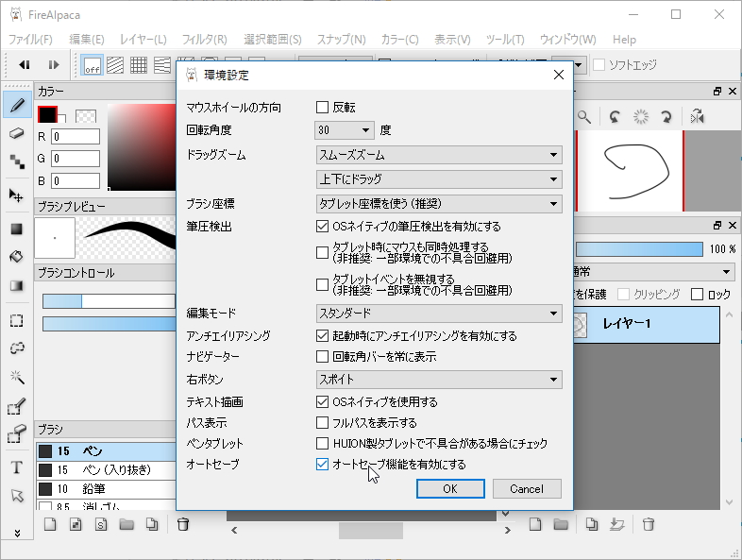
Task: Select the Magic Wand tool
Action: click(x=17, y=377)
